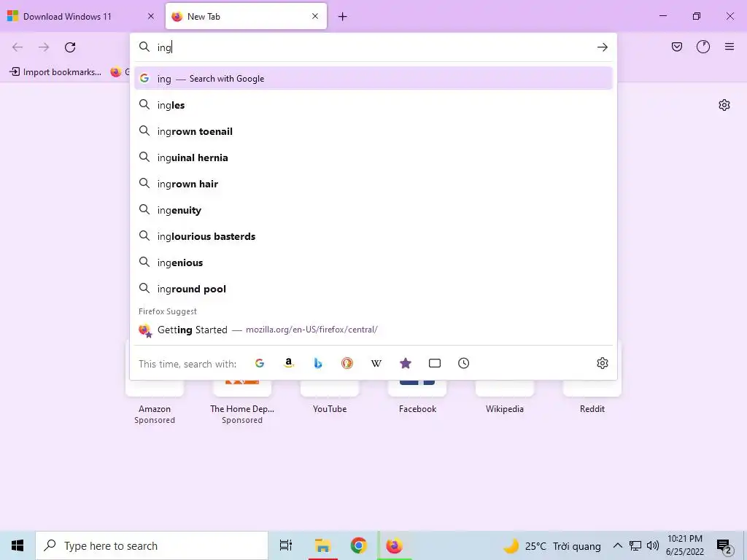747x560 pixels.
Task: Search history with the clock icon
Action: coord(463,363)
